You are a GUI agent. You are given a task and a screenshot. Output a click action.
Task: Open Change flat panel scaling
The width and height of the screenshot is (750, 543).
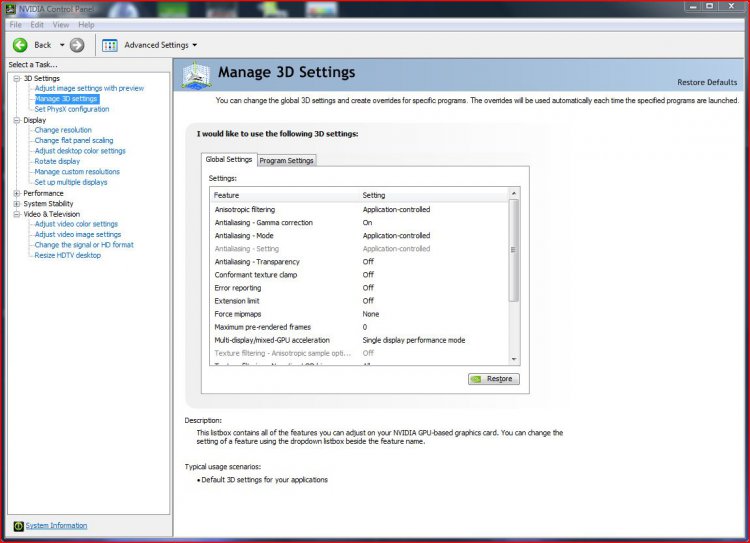point(74,140)
